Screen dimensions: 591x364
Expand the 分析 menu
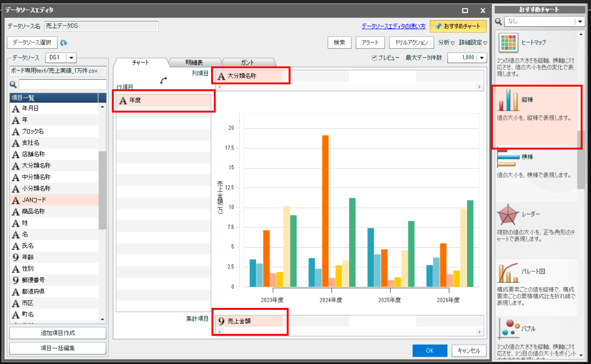(446, 42)
